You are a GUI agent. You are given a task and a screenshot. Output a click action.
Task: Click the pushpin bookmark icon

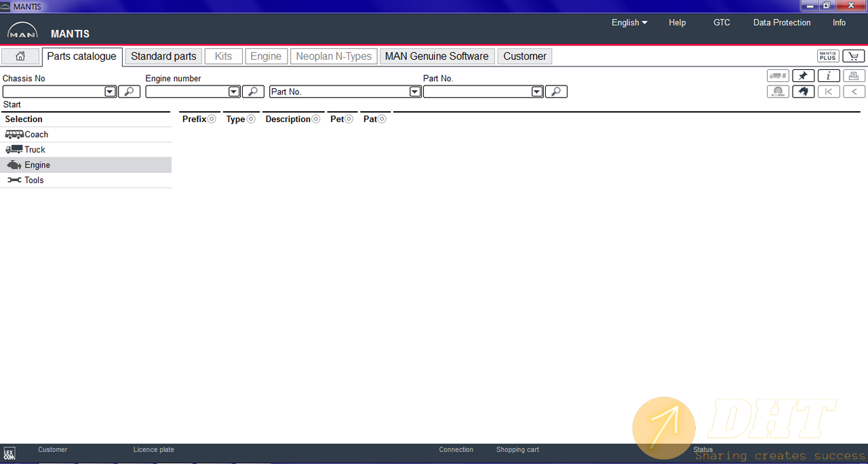[803, 76]
